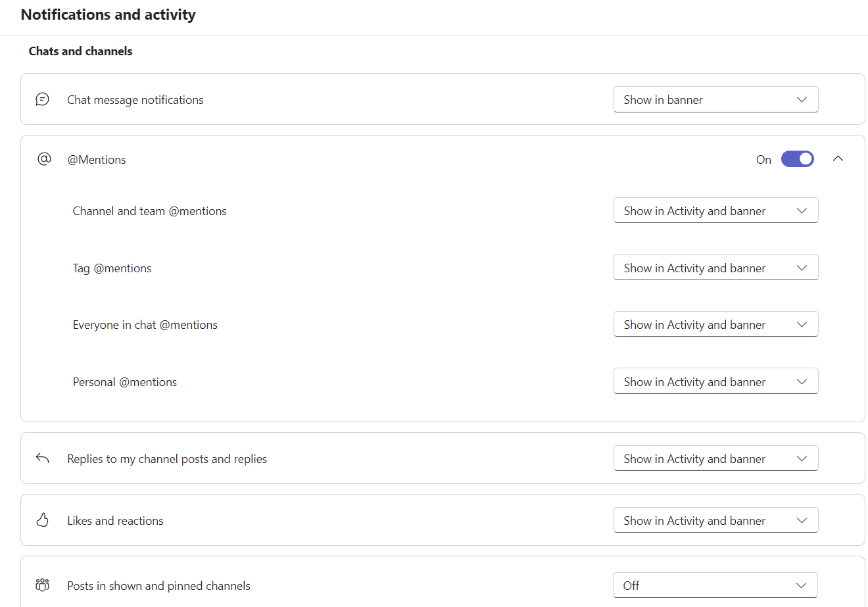The height and width of the screenshot is (607, 868).
Task: Open the Likes and reactions dropdown
Action: (715, 520)
